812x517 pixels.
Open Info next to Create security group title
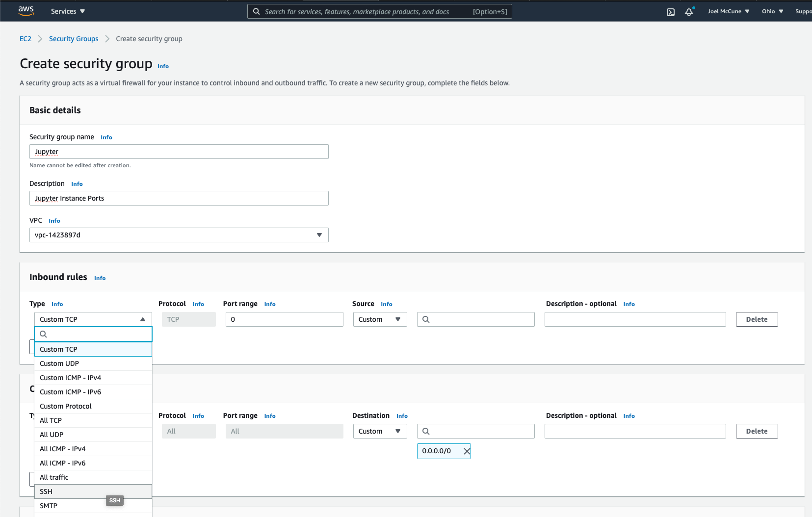163,66
